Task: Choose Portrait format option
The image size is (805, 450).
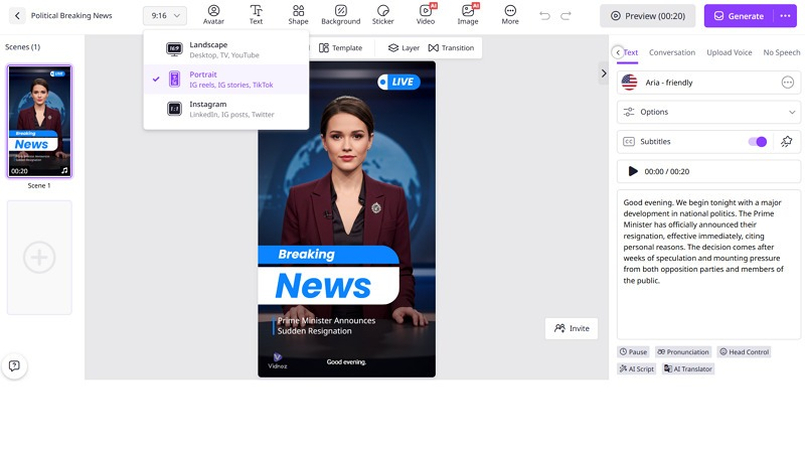Action: click(x=226, y=80)
